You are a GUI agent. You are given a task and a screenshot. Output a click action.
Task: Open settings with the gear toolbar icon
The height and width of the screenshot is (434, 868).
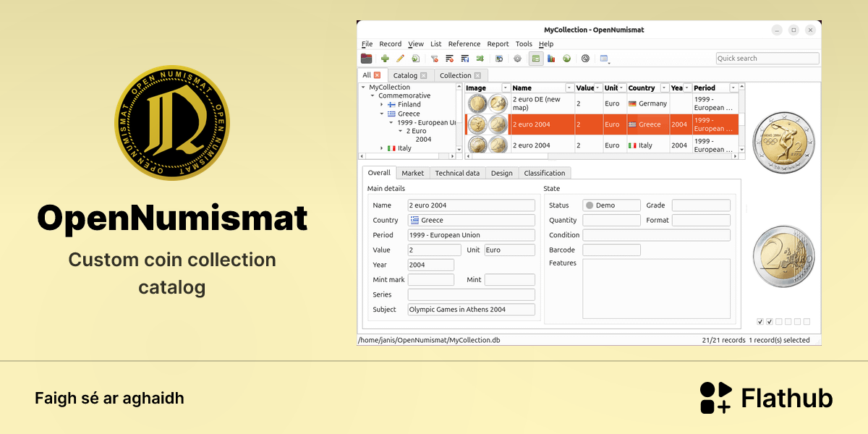pyautogui.click(x=517, y=59)
